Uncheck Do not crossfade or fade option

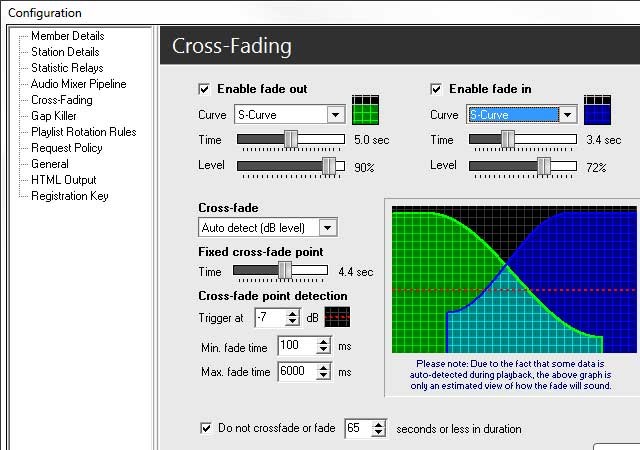tap(206, 429)
